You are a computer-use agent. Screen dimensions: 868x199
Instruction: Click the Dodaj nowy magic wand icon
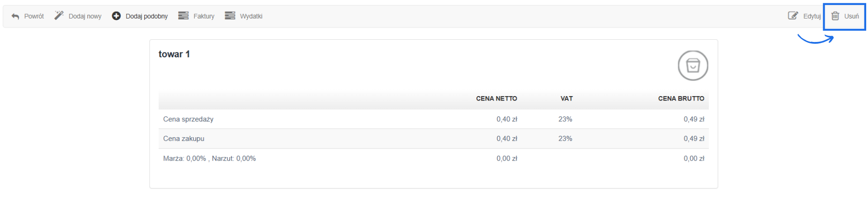(x=59, y=16)
